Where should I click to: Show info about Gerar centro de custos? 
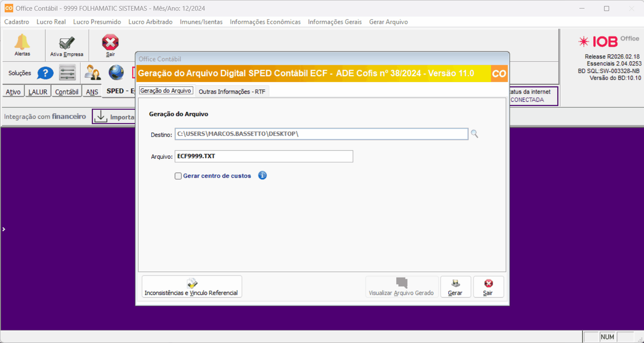tap(262, 175)
